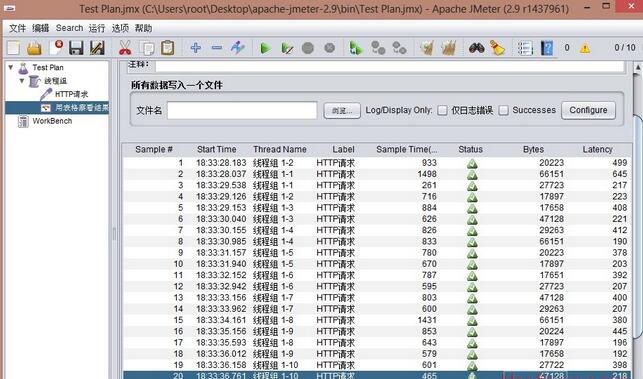Click the Remote Start All toolbar icon

[356, 48]
